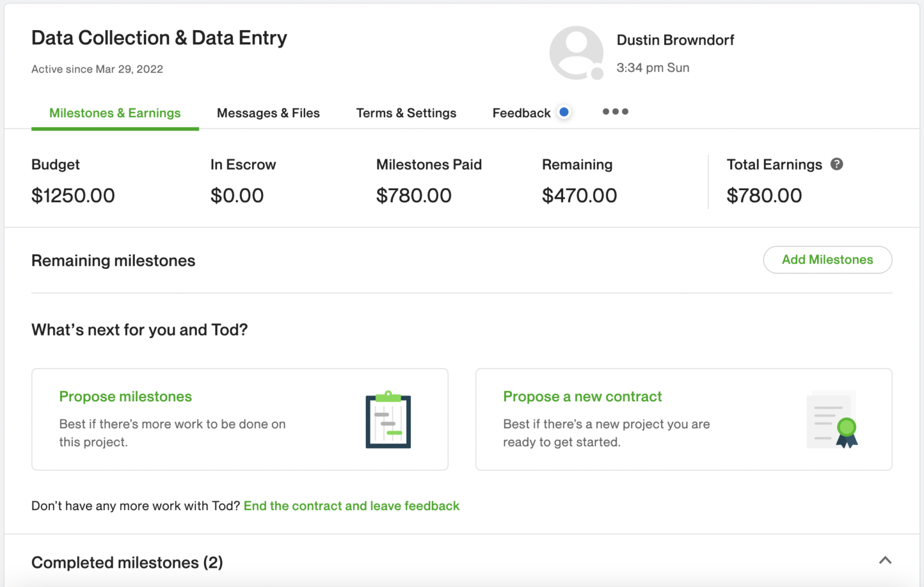
Task: Click the Data Collection & Data Entry title
Action: [159, 38]
